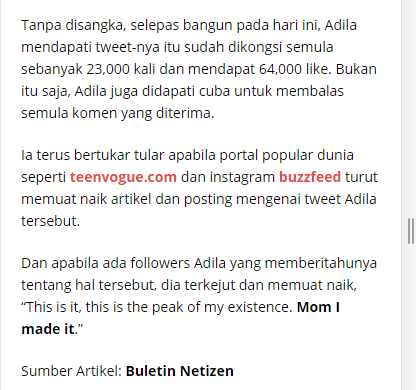Viewport: 416px width, 390px height.
Task: Click the "23,000" number in the text
Action: [x=108, y=69]
